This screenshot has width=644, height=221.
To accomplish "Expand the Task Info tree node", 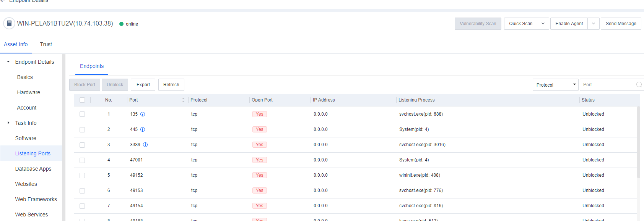I will point(8,123).
